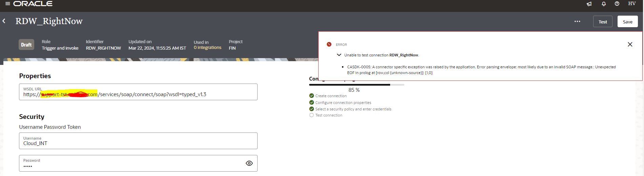Open the 0 integrations link
The image size is (644, 176).
(x=207, y=48)
